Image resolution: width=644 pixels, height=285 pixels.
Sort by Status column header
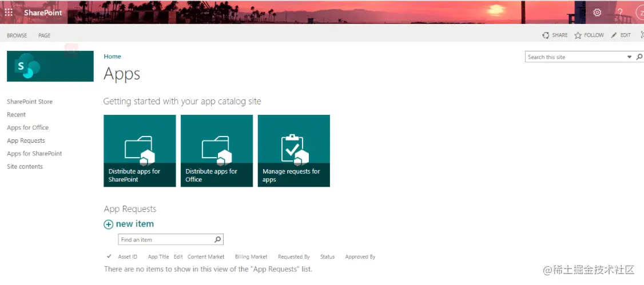tap(327, 256)
